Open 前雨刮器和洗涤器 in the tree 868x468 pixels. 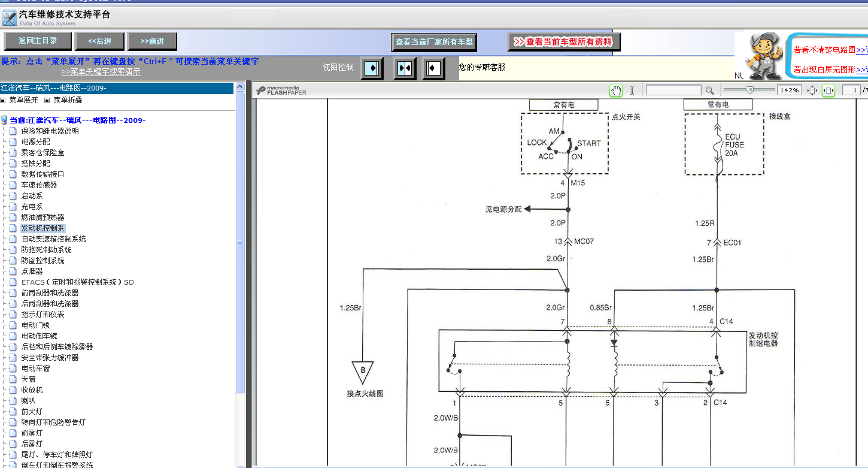(x=50, y=293)
